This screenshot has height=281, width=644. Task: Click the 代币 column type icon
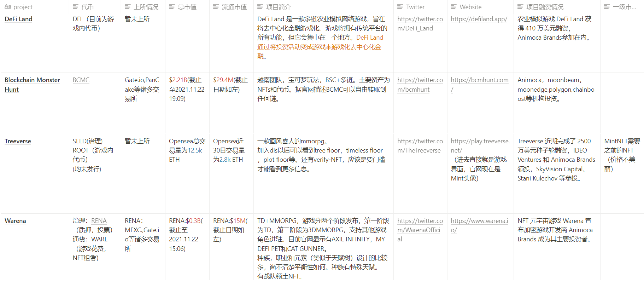coord(75,7)
